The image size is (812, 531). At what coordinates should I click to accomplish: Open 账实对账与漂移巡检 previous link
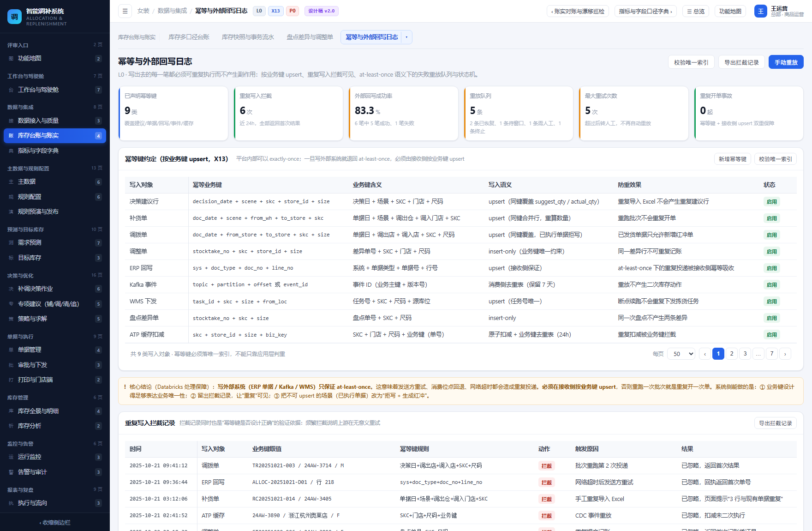pos(578,12)
